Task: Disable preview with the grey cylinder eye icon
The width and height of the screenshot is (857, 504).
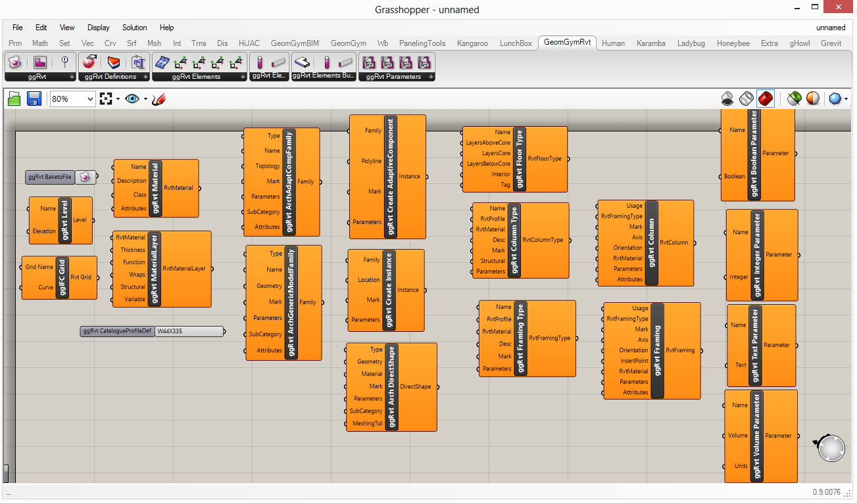Action: [727, 99]
